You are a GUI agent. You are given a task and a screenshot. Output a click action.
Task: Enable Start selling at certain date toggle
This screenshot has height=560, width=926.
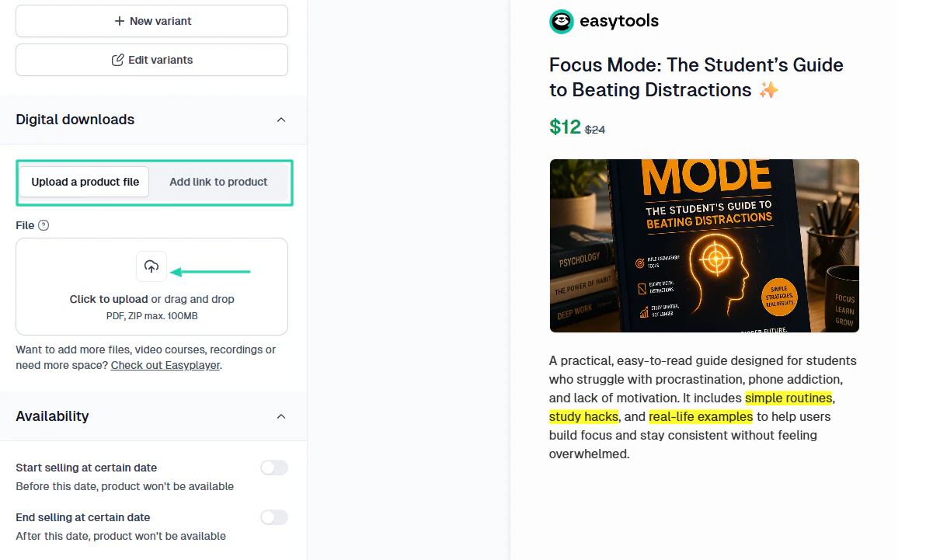click(x=274, y=468)
